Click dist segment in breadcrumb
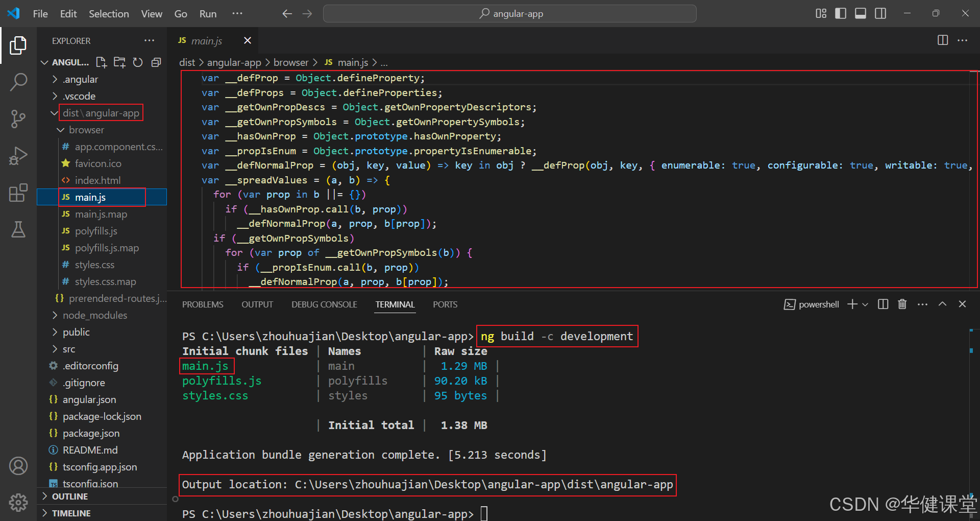The image size is (980, 521). tap(187, 62)
